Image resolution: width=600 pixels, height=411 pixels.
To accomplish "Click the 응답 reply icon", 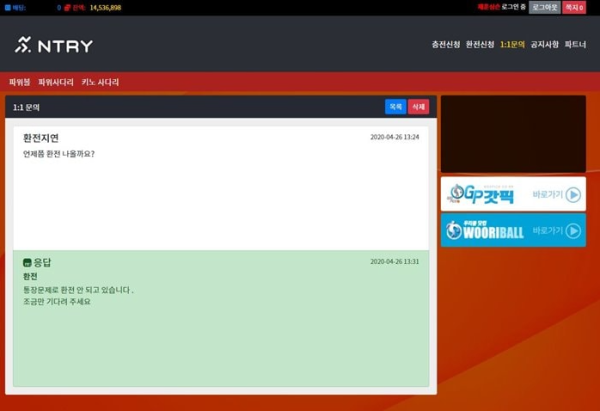I will pos(27,262).
